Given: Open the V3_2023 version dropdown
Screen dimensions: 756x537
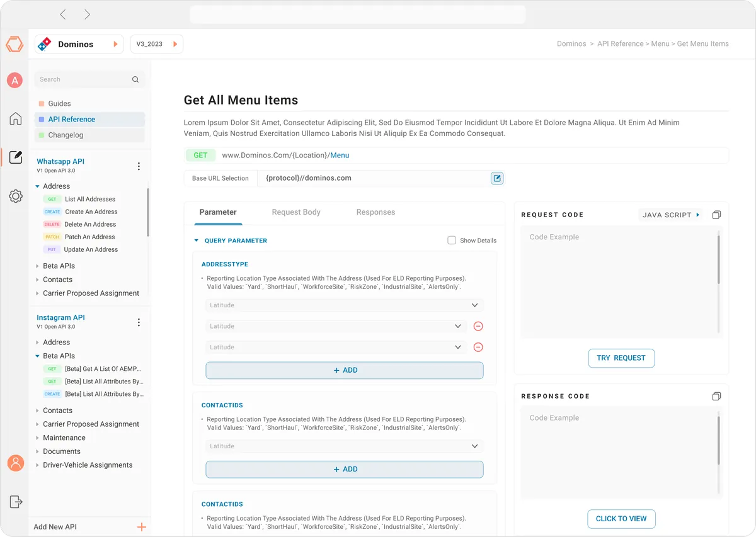Looking at the screenshot, I should pos(156,44).
